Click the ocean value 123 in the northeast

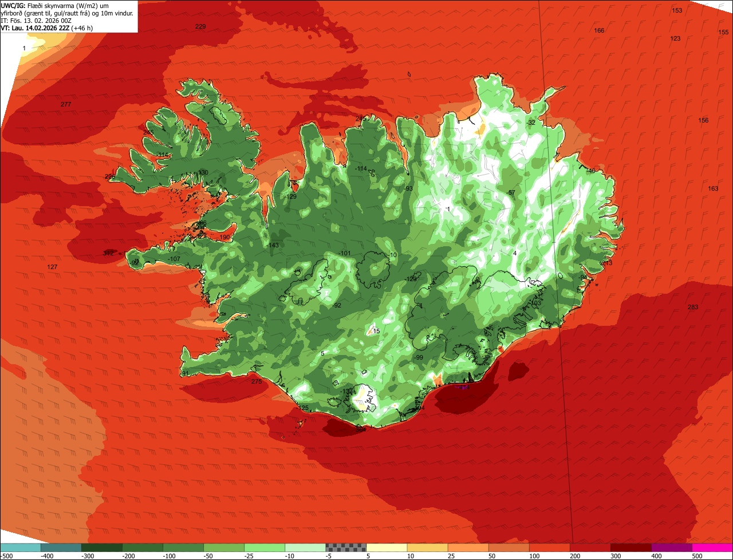[675, 38]
